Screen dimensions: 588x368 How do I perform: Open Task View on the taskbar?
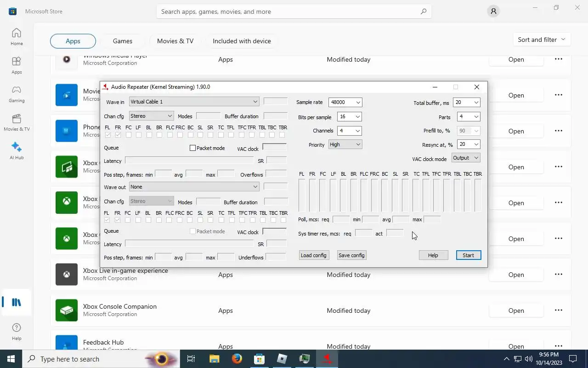[191, 359]
